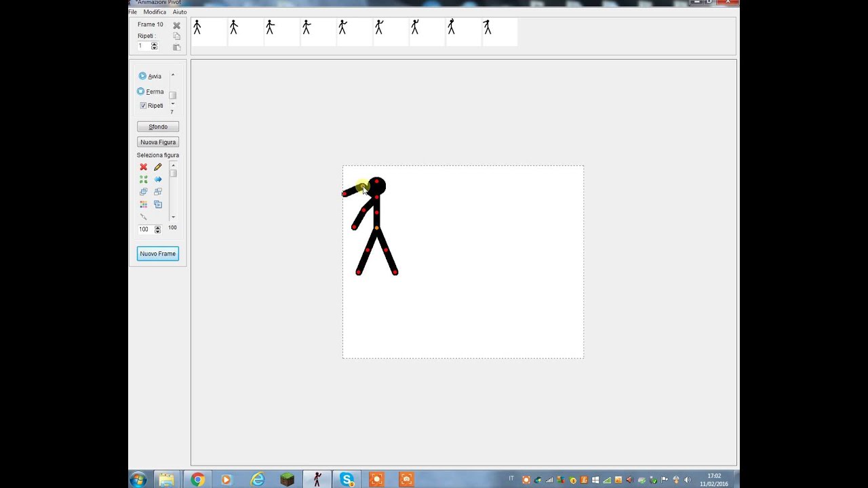Select the seventh frame thumbnail in timeline
The width and height of the screenshot is (868, 488).
[x=427, y=32]
